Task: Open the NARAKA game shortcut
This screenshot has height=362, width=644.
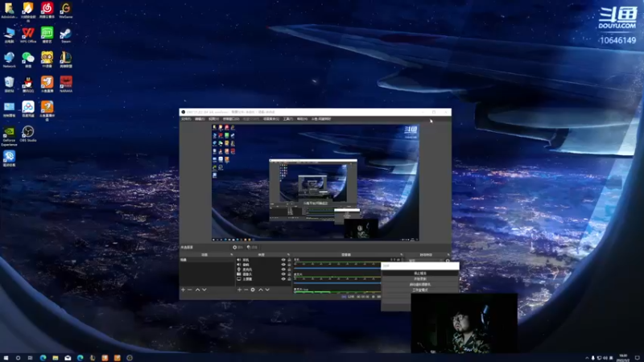Action: click(x=66, y=84)
